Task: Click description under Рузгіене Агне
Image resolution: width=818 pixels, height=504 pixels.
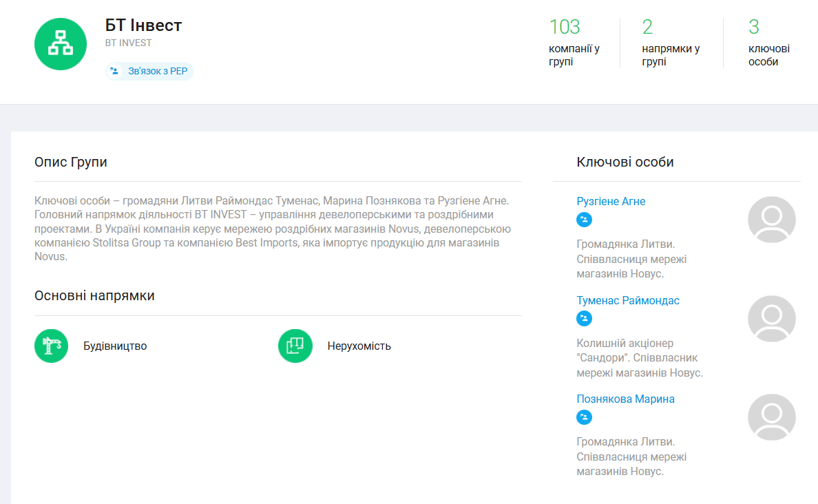Action: pos(632,260)
